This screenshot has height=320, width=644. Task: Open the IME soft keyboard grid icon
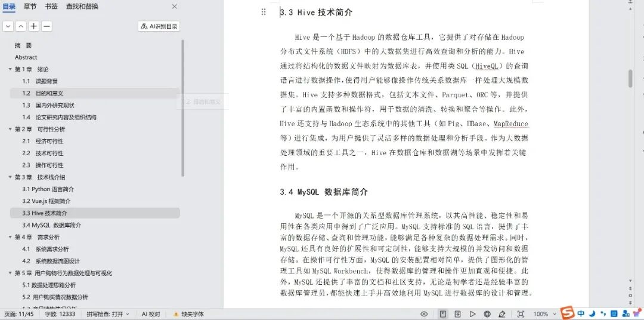click(x=614, y=314)
